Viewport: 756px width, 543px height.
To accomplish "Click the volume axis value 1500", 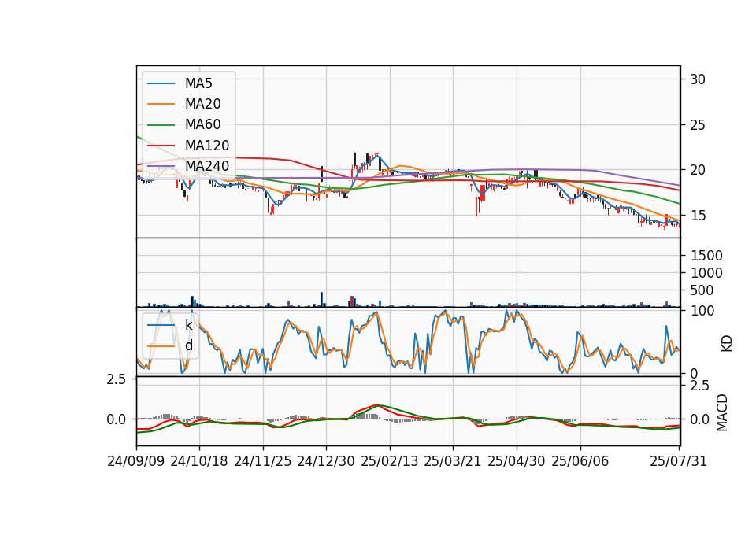I will (x=706, y=256).
